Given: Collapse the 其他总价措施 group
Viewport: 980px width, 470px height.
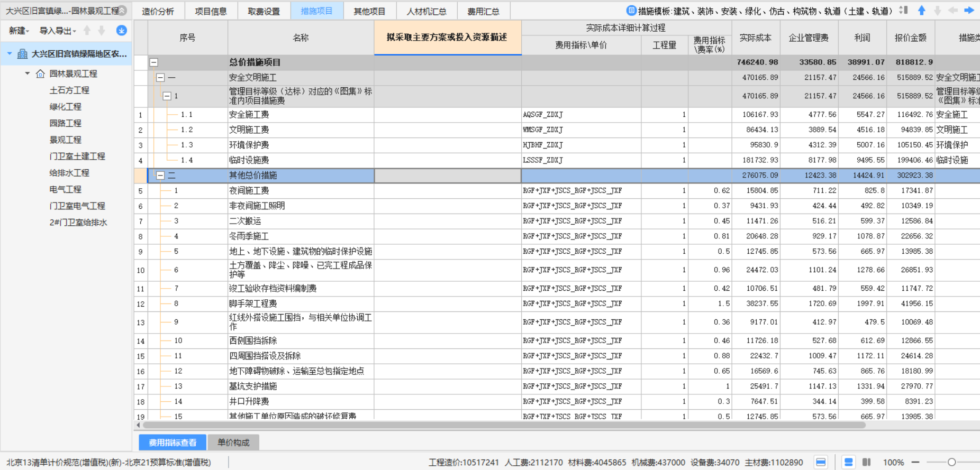Looking at the screenshot, I should coord(160,176).
